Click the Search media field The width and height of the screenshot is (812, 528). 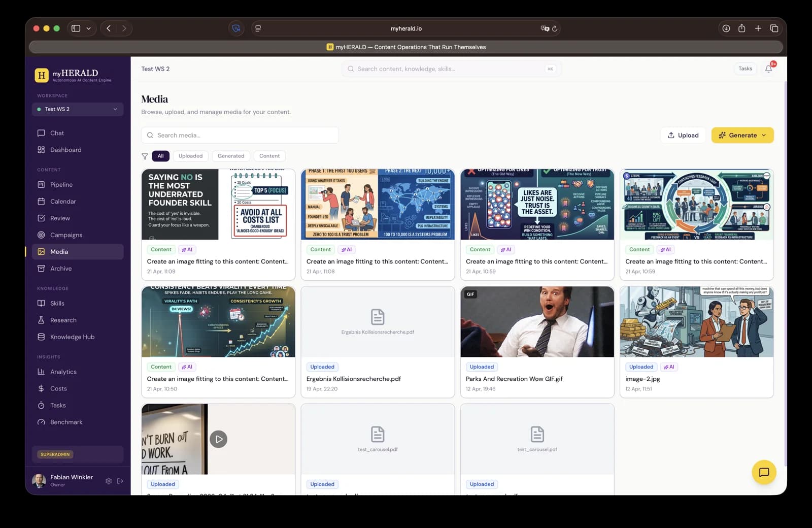pos(240,135)
